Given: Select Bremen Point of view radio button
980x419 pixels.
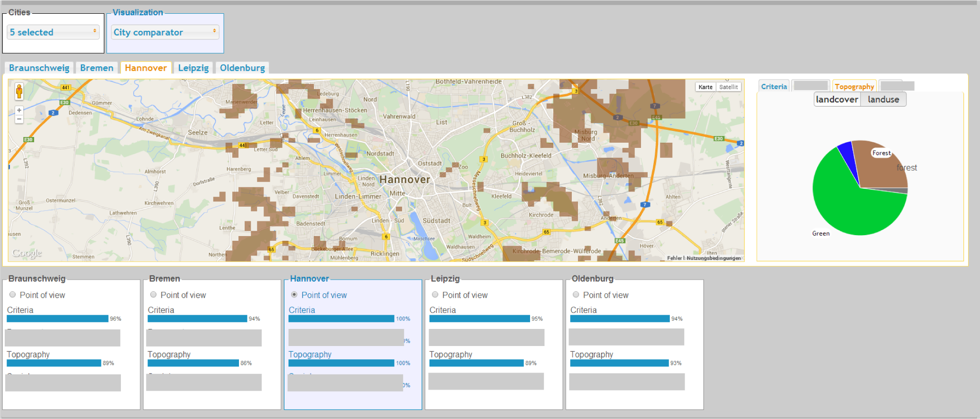Looking at the screenshot, I should 154,295.
